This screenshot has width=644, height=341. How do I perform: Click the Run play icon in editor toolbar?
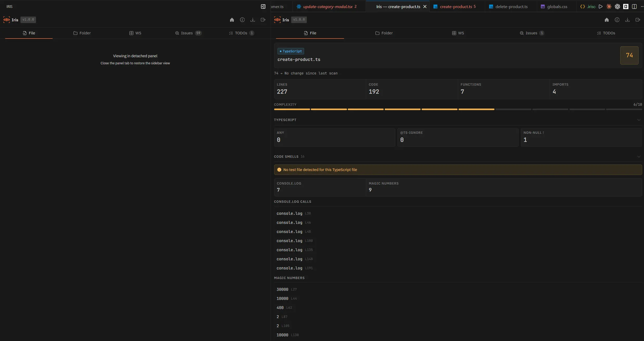[x=601, y=7]
